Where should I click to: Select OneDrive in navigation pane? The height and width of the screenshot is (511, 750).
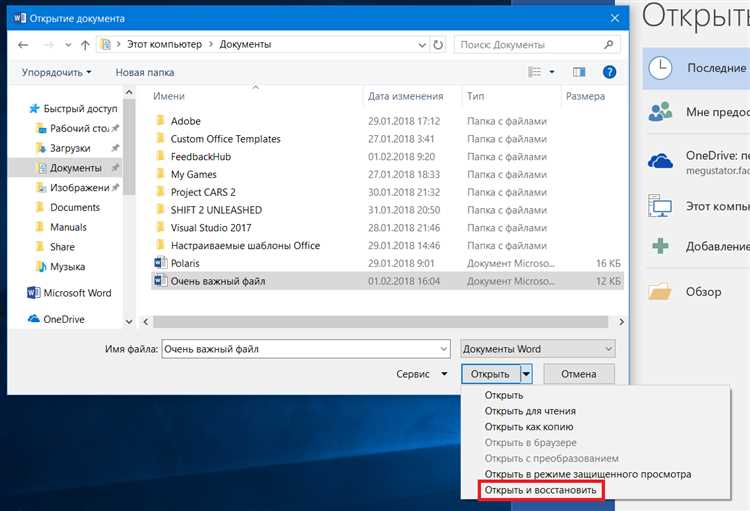[x=56, y=319]
